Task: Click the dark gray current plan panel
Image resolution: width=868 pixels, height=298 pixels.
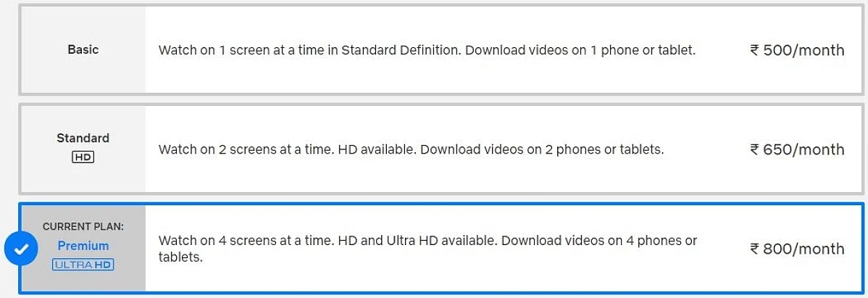Action: 83,248
